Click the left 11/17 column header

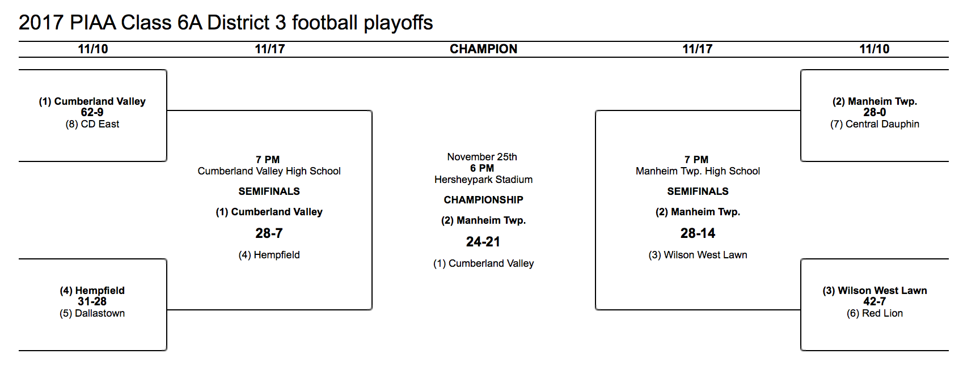[x=269, y=49]
